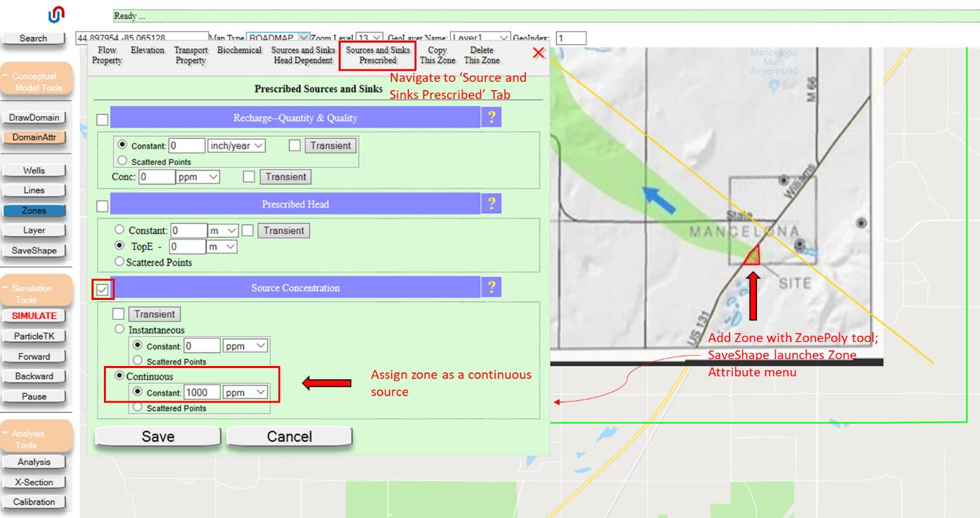Screen dimensions: 980x518
Task: Click the Save button
Action: (158, 437)
